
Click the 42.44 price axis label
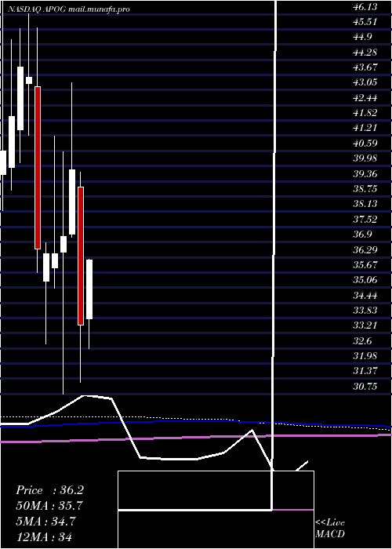click(365, 98)
